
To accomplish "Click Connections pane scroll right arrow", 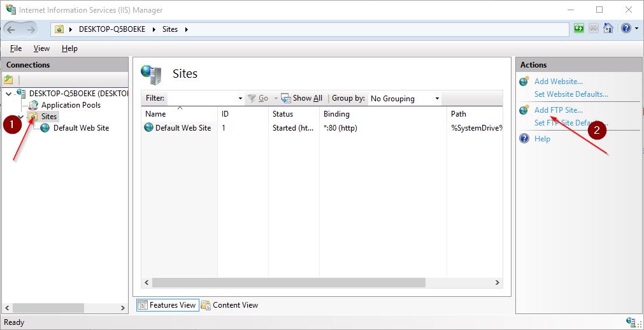I will (122, 308).
